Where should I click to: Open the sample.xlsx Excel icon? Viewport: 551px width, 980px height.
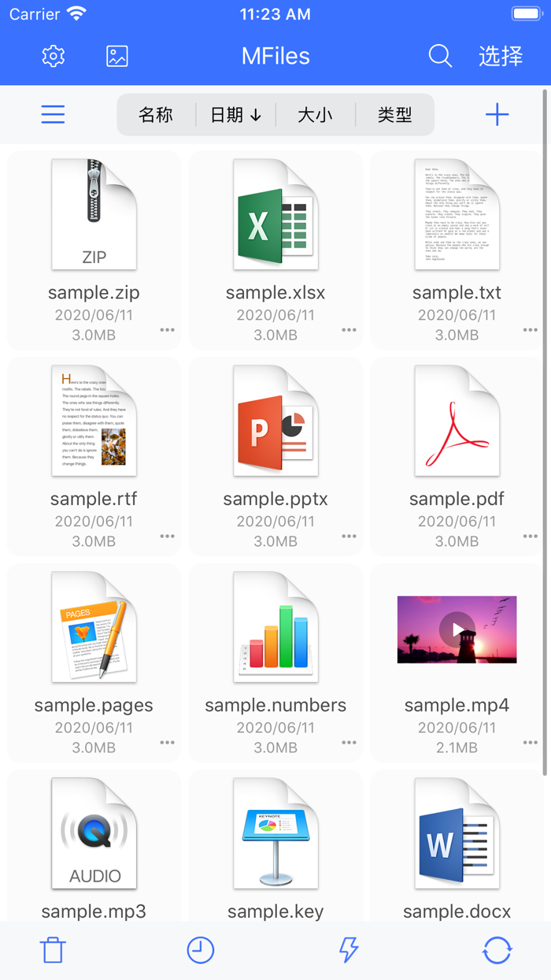(x=275, y=214)
